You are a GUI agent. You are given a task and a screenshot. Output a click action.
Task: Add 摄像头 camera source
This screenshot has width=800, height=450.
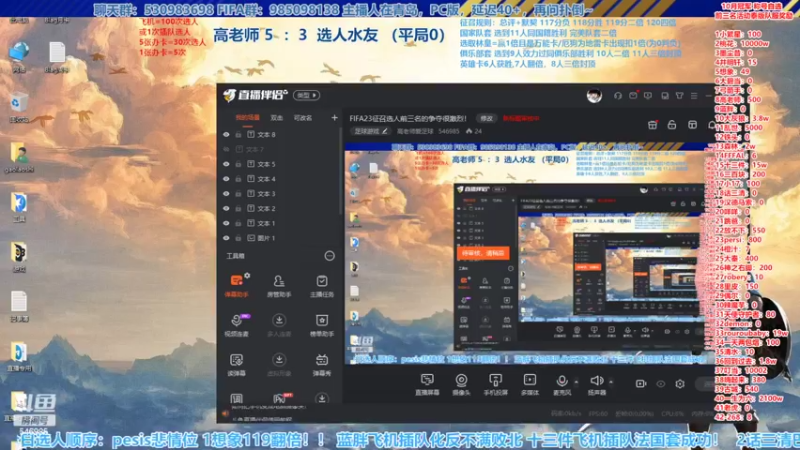[461, 384]
